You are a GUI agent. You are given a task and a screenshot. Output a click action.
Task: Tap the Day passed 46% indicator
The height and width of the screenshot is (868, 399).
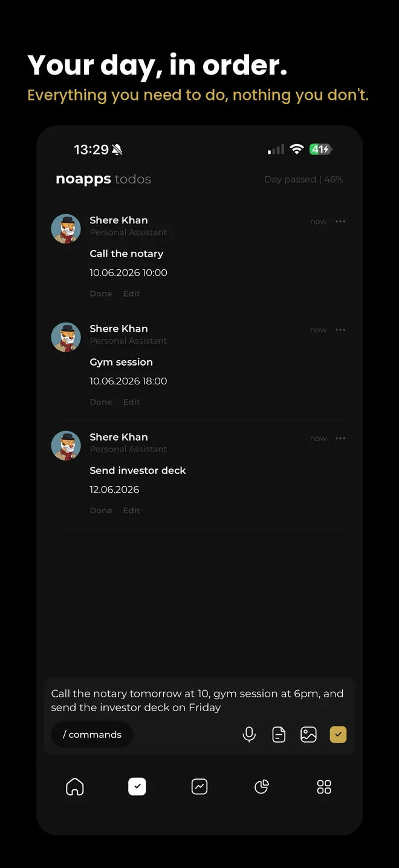[303, 179]
